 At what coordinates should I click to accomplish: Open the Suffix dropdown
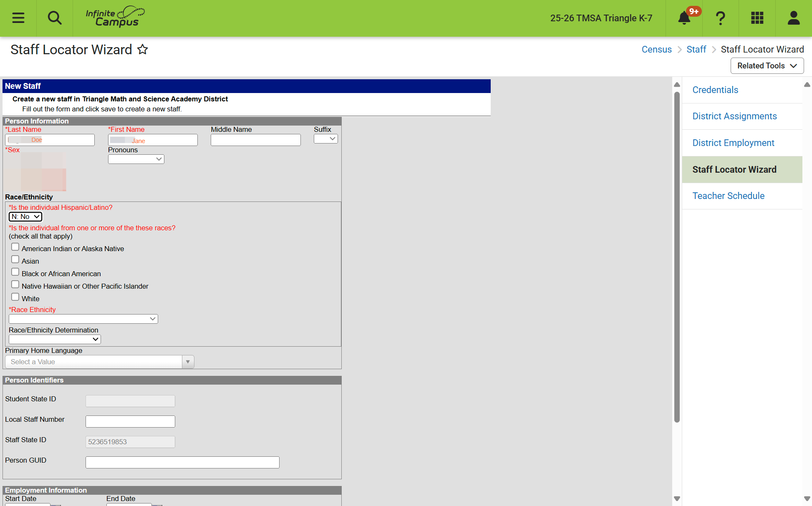pos(326,139)
